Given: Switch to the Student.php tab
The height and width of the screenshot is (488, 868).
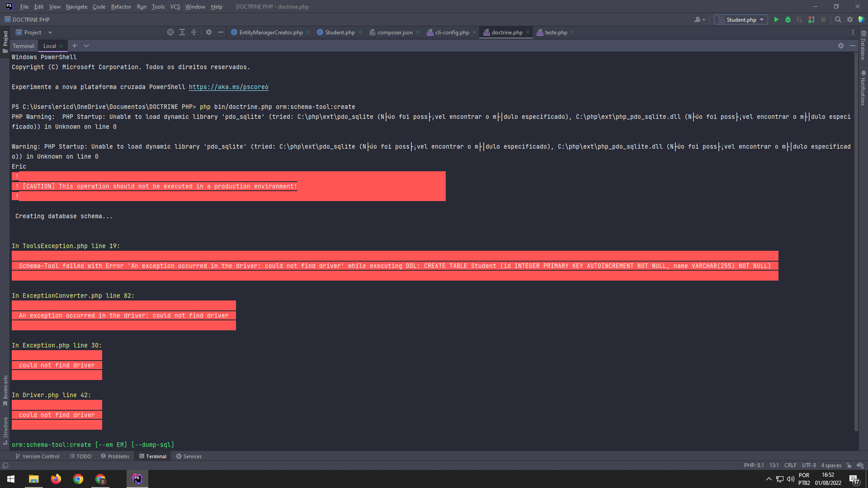Looking at the screenshot, I should point(339,32).
